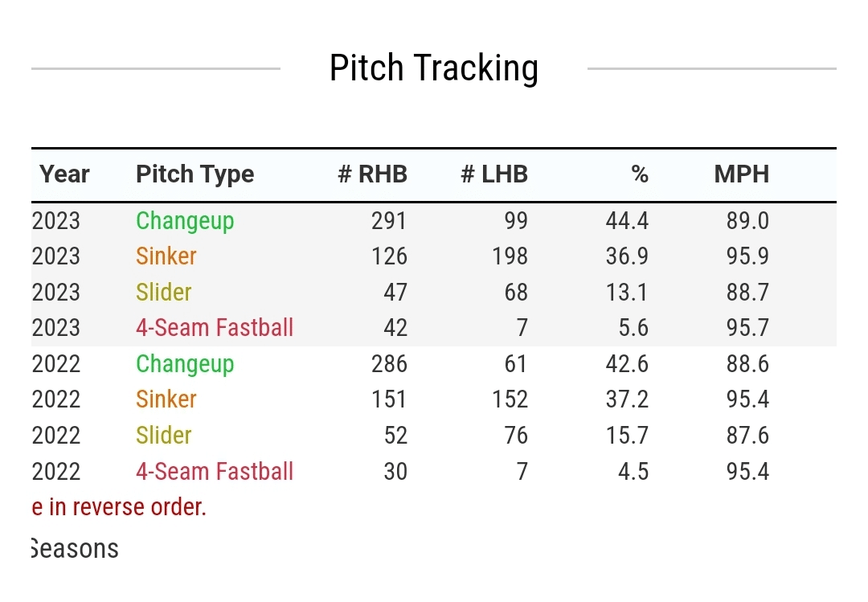Open the 2023 4-Seam Fastball link

click(215, 328)
